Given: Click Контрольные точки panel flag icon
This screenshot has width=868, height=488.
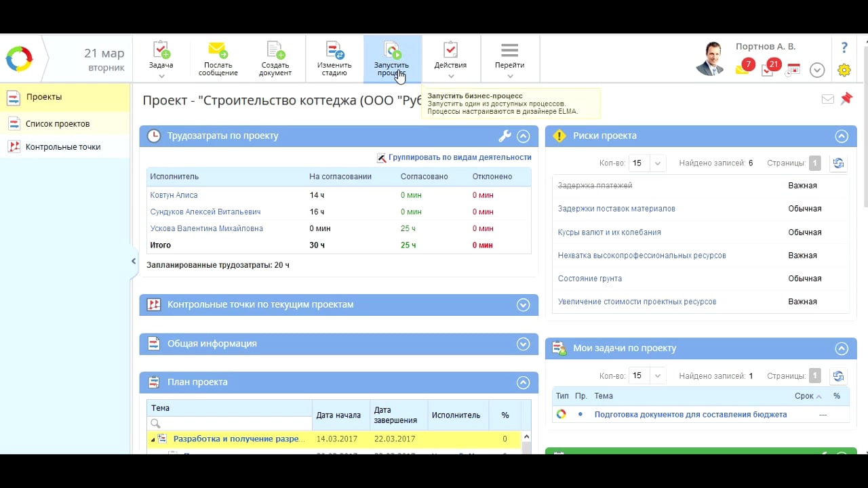Looking at the screenshot, I should (x=154, y=305).
